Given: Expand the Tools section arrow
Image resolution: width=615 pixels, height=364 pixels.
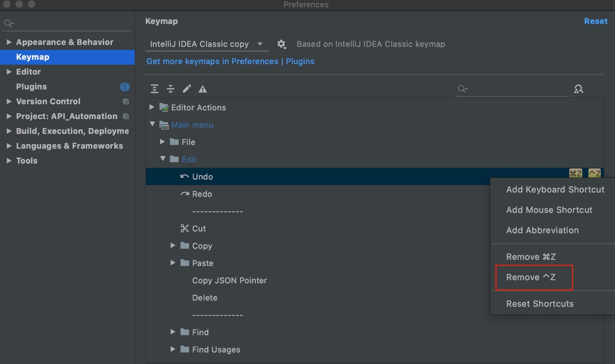Looking at the screenshot, I should point(9,160).
